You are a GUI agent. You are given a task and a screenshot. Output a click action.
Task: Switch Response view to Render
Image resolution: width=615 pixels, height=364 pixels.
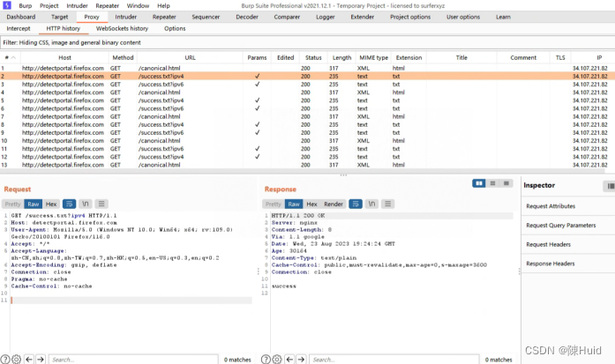[334, 204]
